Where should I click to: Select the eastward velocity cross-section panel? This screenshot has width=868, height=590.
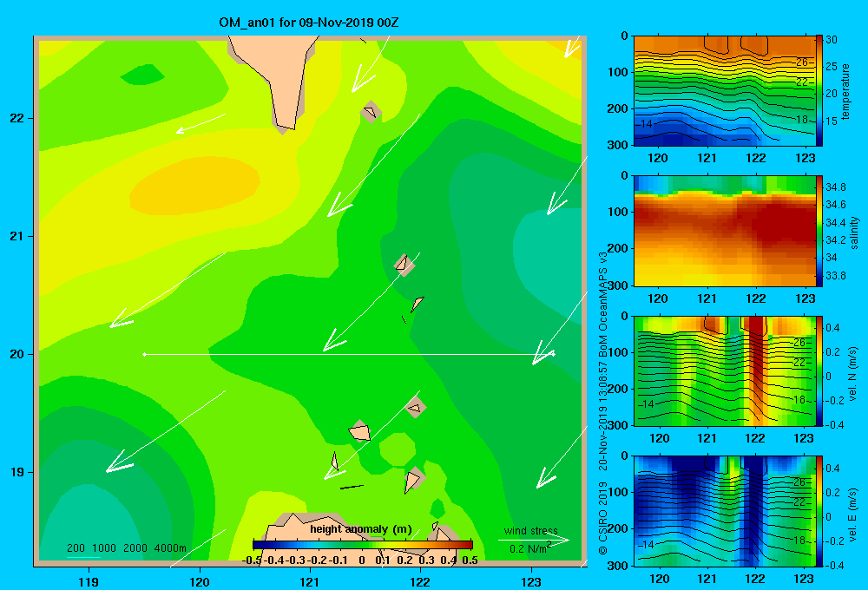click(x=724, y=510)
